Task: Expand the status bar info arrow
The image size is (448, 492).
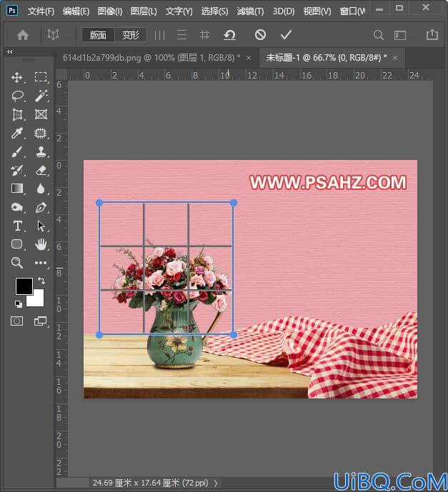Action: 216,483
